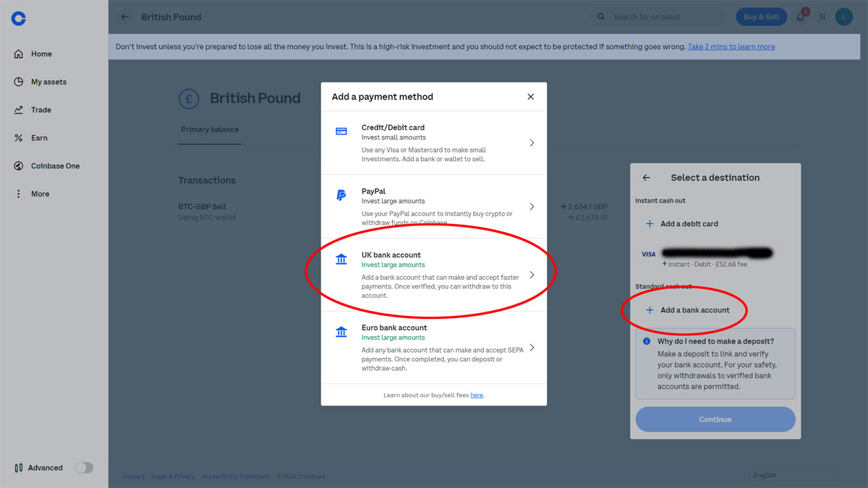Open the English language dropdown
The height and width of the screenshot is (488, 868).
pyautogui.click(x=794, y=476)
